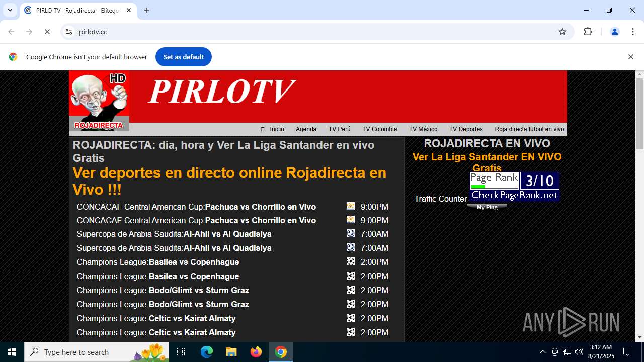Add a new tab
This screenshot has width=644, height=362.
tap(147, 10)
